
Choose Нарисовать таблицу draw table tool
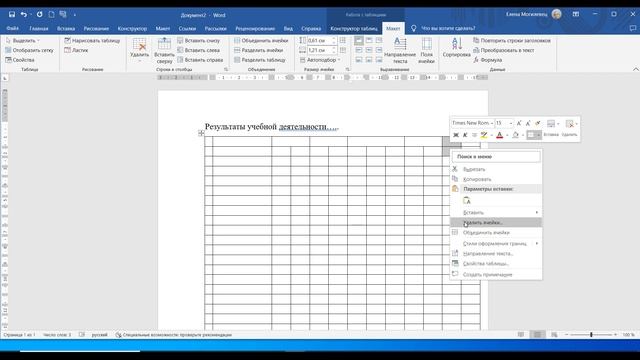(x=92, y=40)
